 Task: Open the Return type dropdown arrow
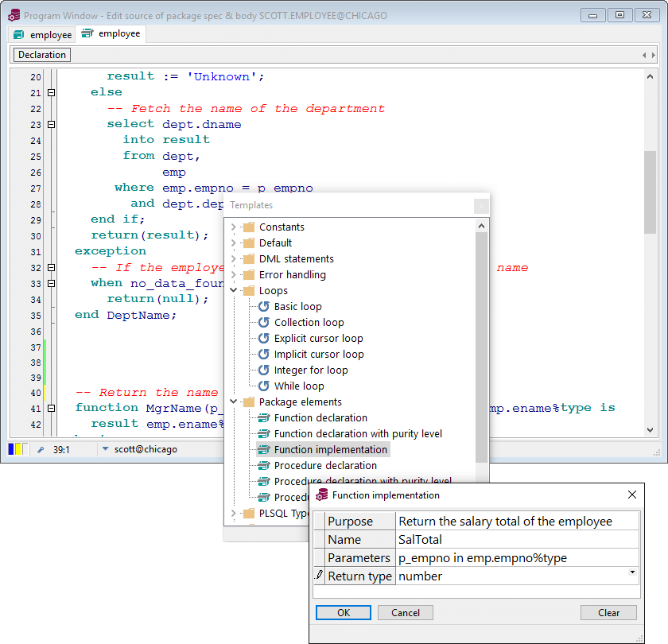coord(632,572)
